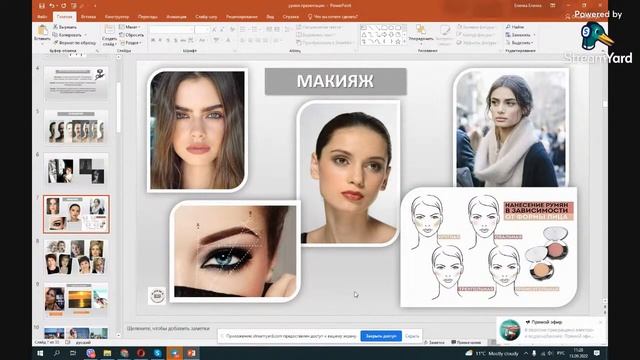Open PowerPoint from the taskbar

coord(191,353)
